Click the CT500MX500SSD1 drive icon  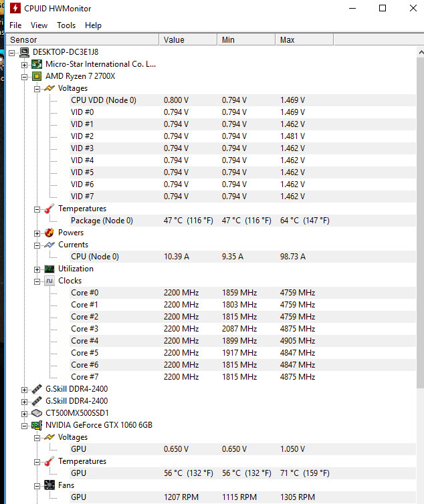37,413
